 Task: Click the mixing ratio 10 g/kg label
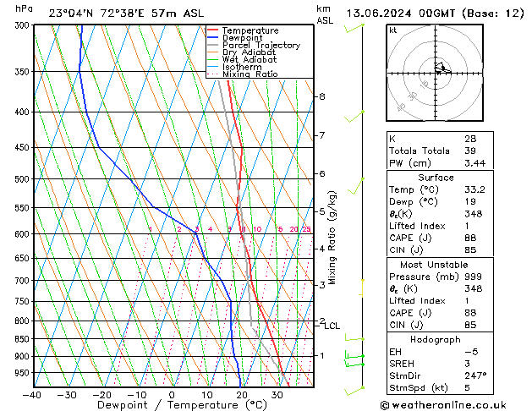coord(257,229)
